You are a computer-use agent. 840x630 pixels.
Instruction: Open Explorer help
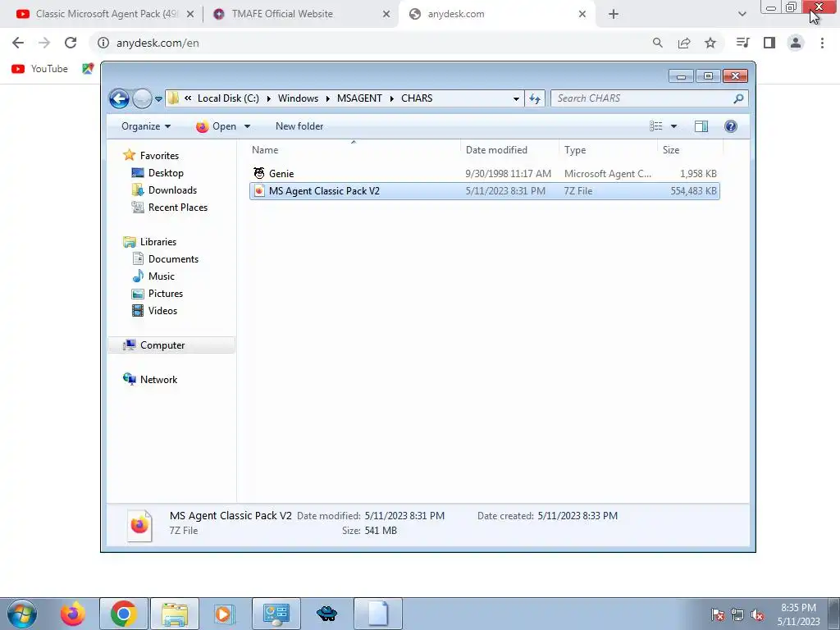[x=731, y=126]
